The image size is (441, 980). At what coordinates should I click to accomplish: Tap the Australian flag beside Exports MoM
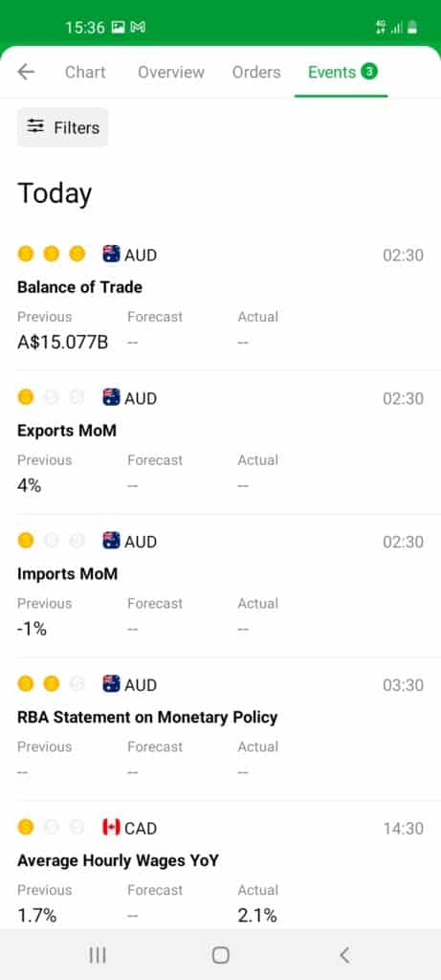111,397
